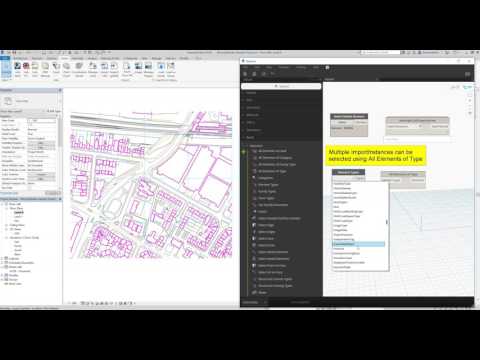Click the Import gbXML icon
The width and height of the screenshot is (480, 360).
[114, 69]
